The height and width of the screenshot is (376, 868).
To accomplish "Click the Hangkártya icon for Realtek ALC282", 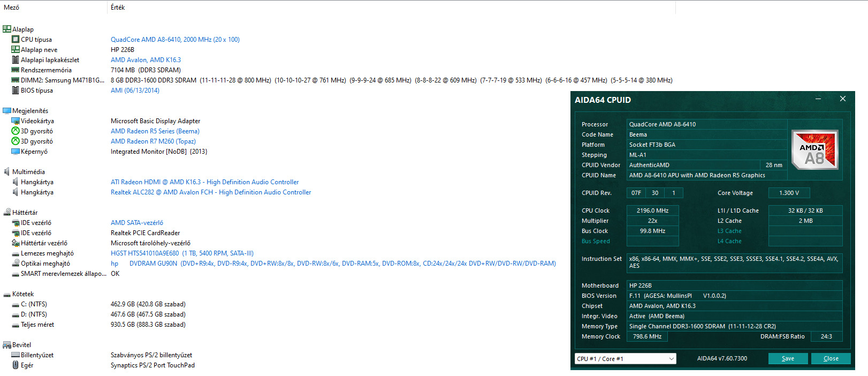I will point(16,192).
